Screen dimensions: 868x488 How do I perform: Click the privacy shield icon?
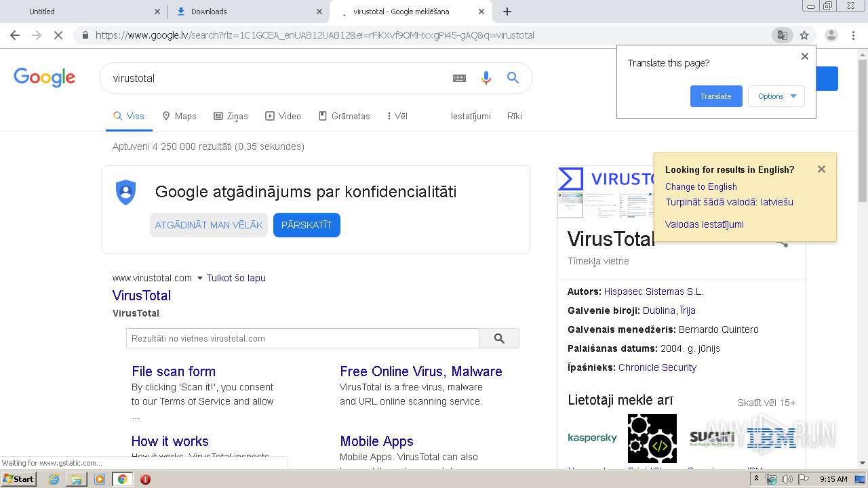click(x=126, y=192)
